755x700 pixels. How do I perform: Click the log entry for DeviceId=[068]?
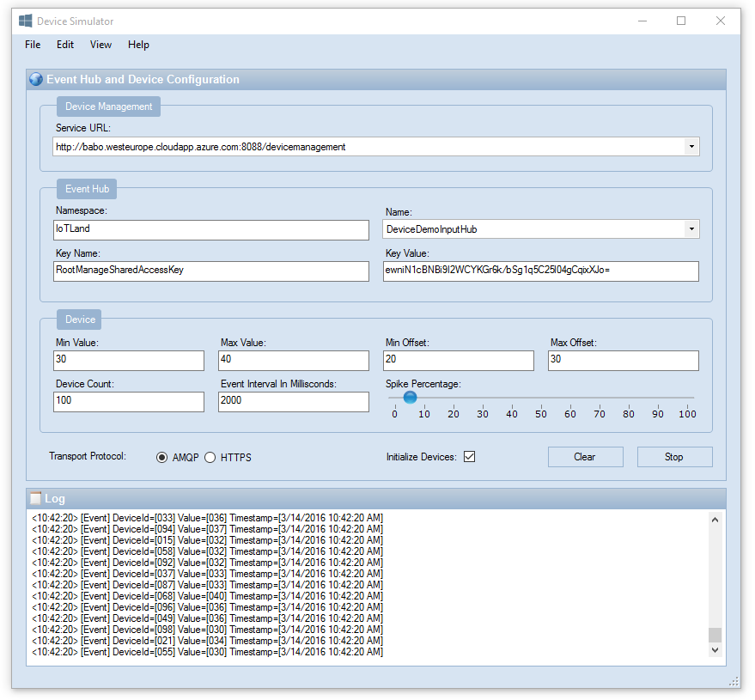(208, 596)
